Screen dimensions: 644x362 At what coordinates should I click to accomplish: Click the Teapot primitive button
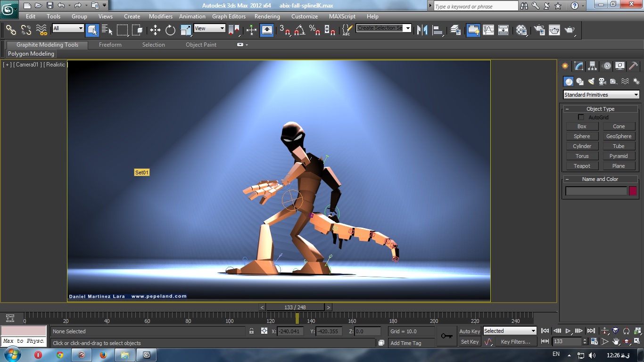click(582, 166)
